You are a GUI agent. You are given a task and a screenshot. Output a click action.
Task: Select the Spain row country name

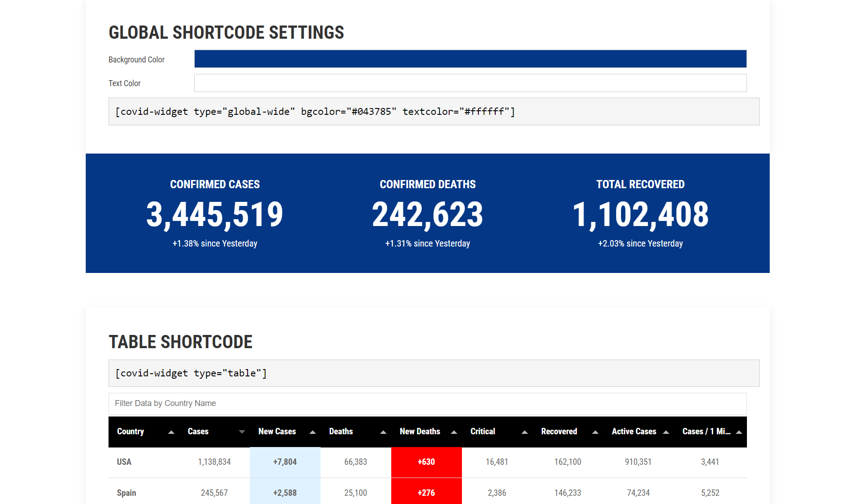(126, 493)
